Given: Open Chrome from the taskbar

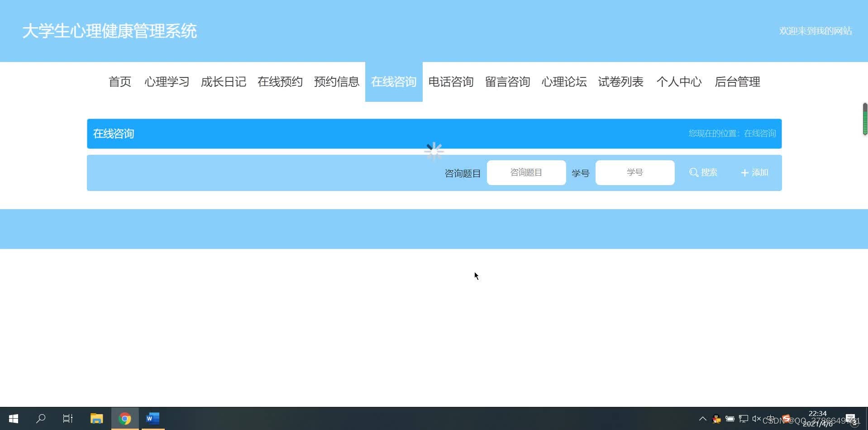Looking at the screenshot, I should coord(125,418).
